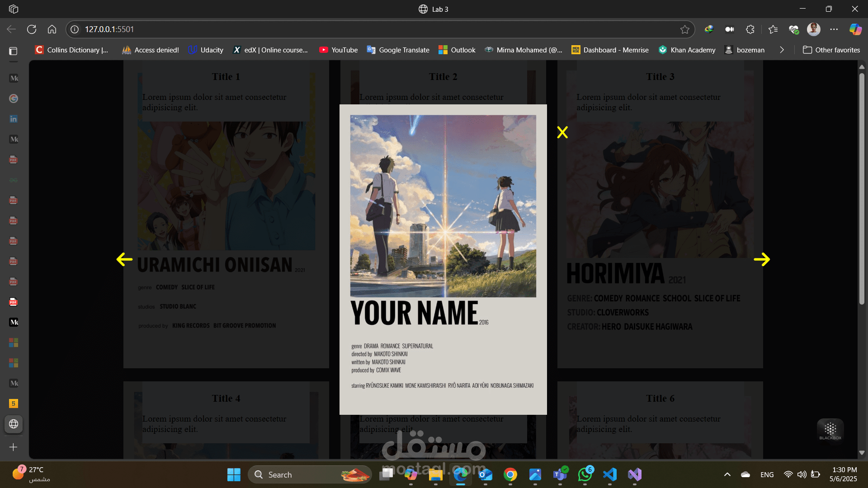Screen dimensions: 868x488
Task: Open the Khan Academy bookmark
Action: 687,50
